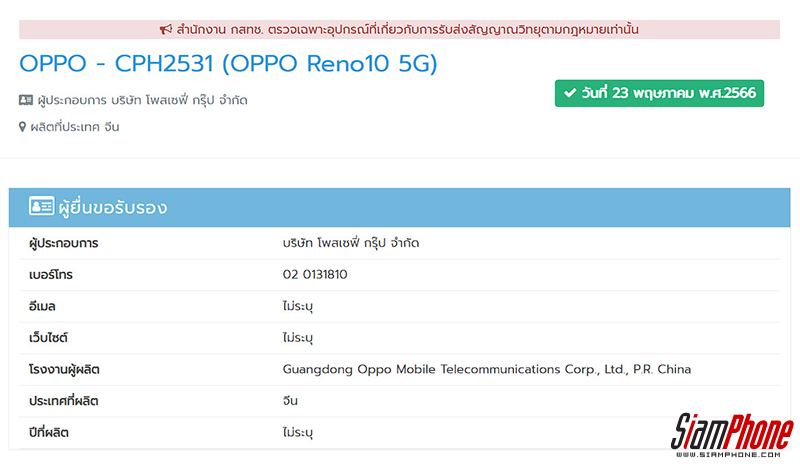Click the อีเมล value ไม่ระบุ
Screen dimensions: 800x464
coord(298,306)
